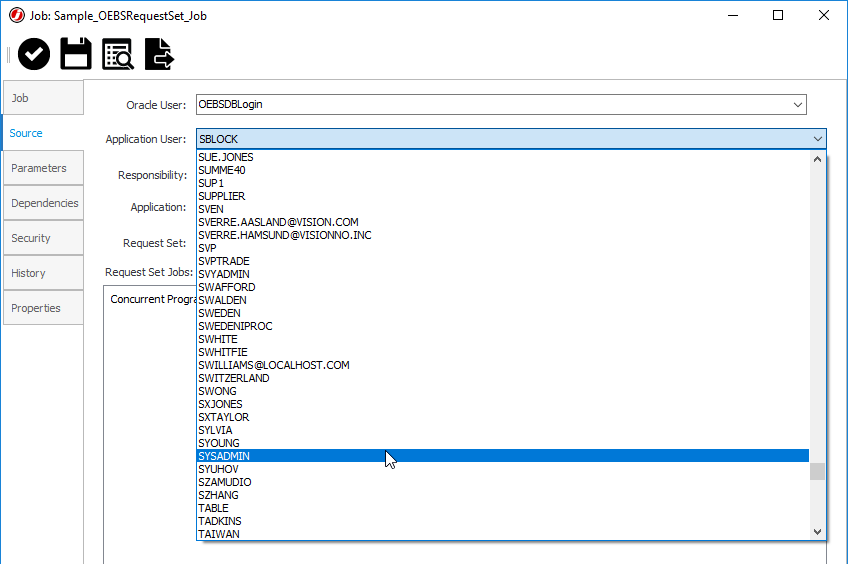Open the Dependencies tab
848x564 pixels.
pos(43,203)
